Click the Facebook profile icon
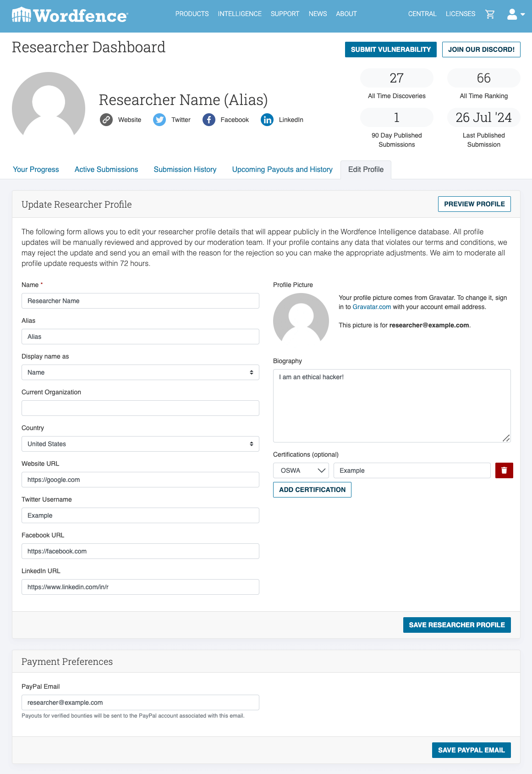 (209, 120)
